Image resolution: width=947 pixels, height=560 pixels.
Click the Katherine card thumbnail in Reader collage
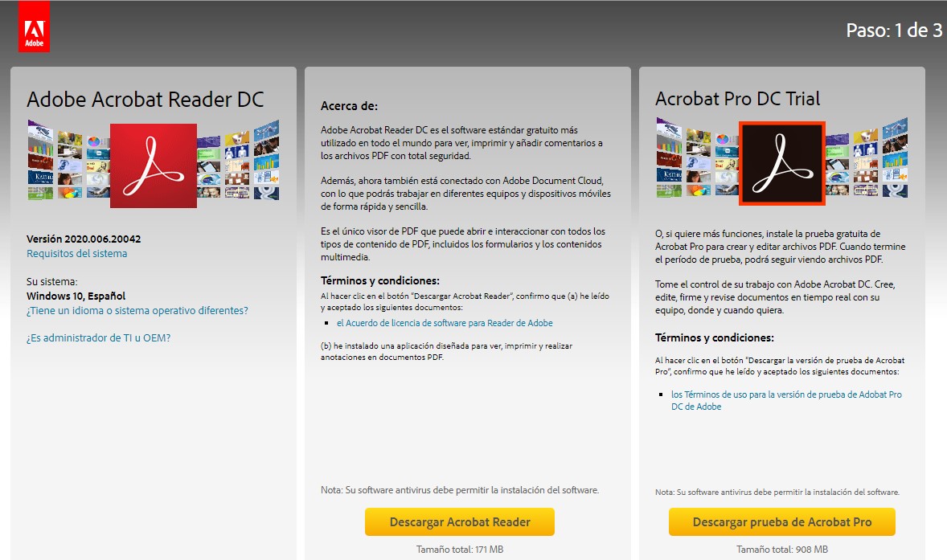pyautogui.click(x=39, y=177)
